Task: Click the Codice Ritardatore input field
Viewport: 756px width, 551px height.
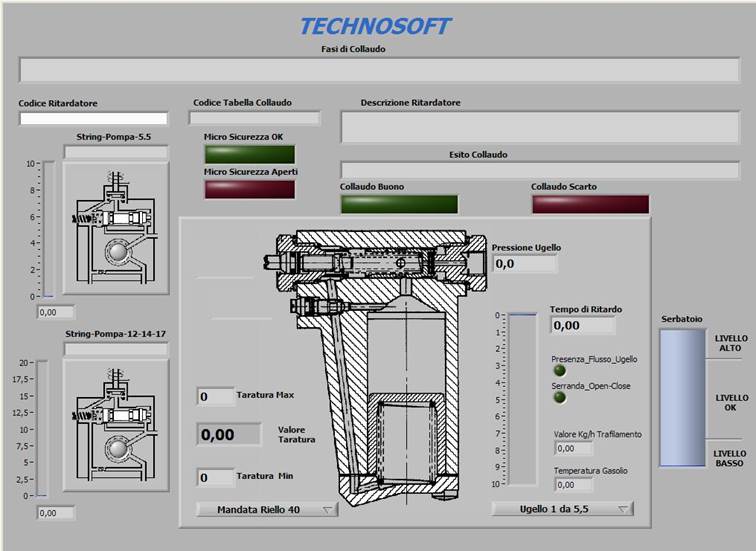Action: pyautogui.click(x=94, y=119)
